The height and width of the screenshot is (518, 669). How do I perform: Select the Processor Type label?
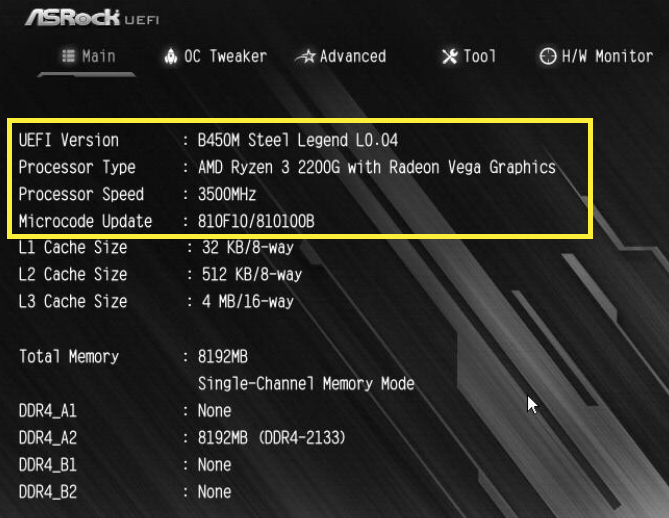coord(77,168)
